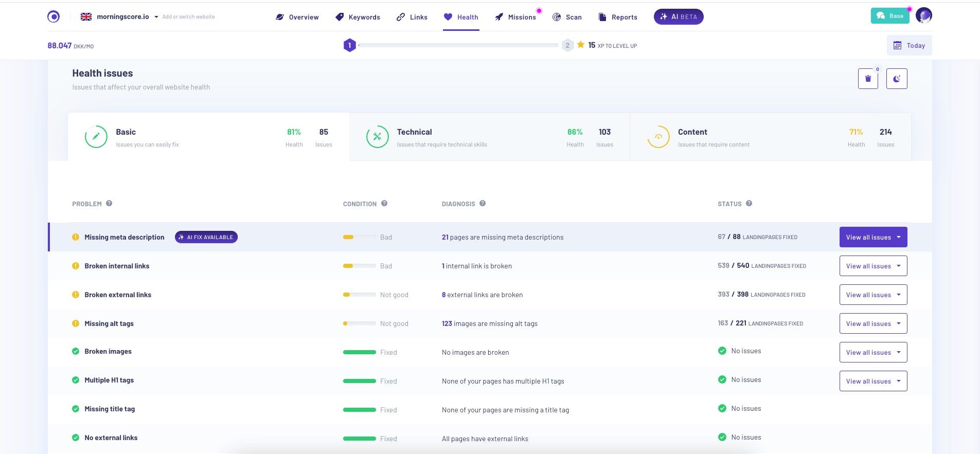Go to the Keywords menu
The width and height of the screenshot is (980, 454).
pos(358,17)
